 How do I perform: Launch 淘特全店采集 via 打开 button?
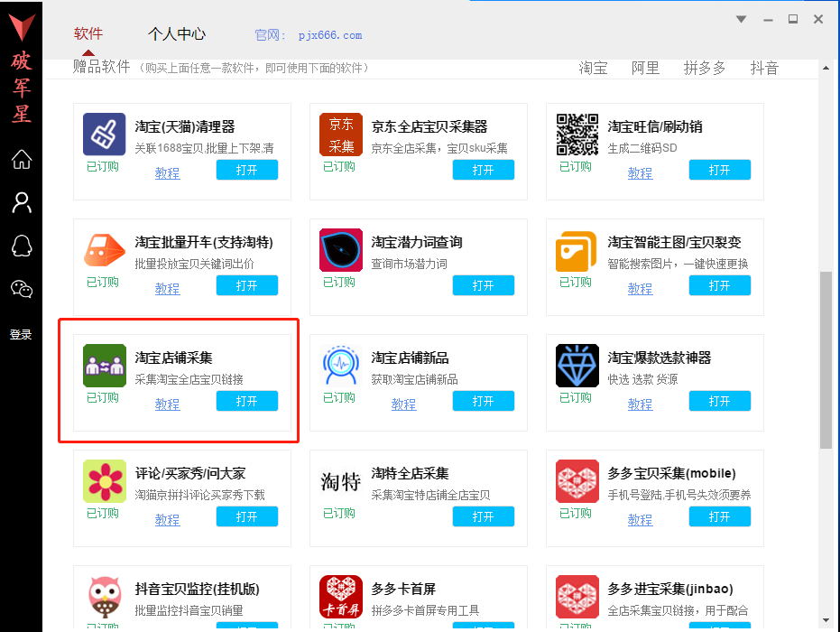[484, 516]
